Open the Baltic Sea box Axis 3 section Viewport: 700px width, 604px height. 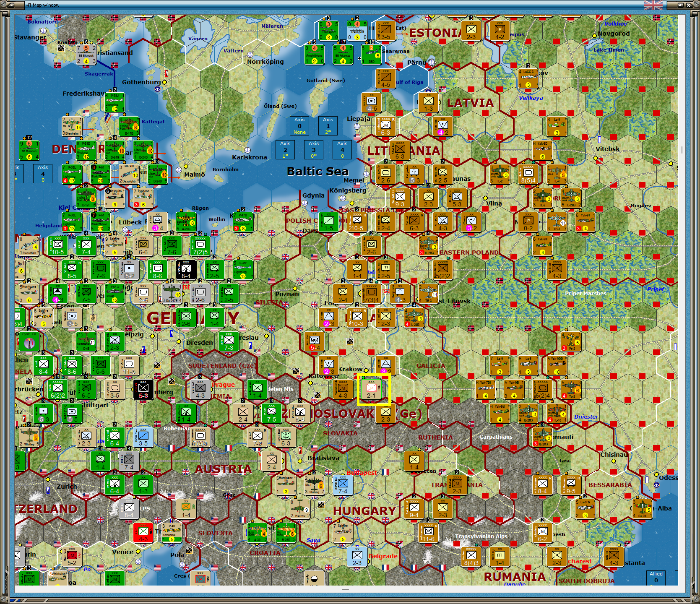314,150
